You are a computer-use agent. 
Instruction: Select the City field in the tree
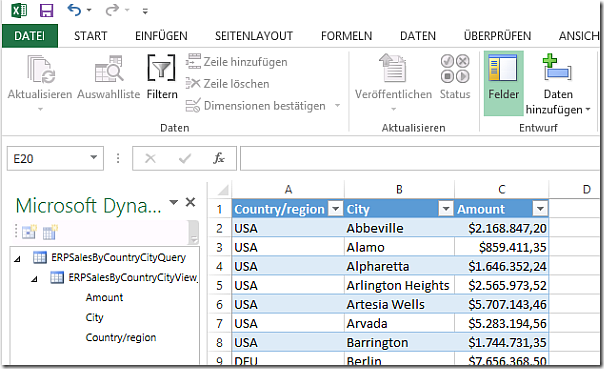point(94,317)
